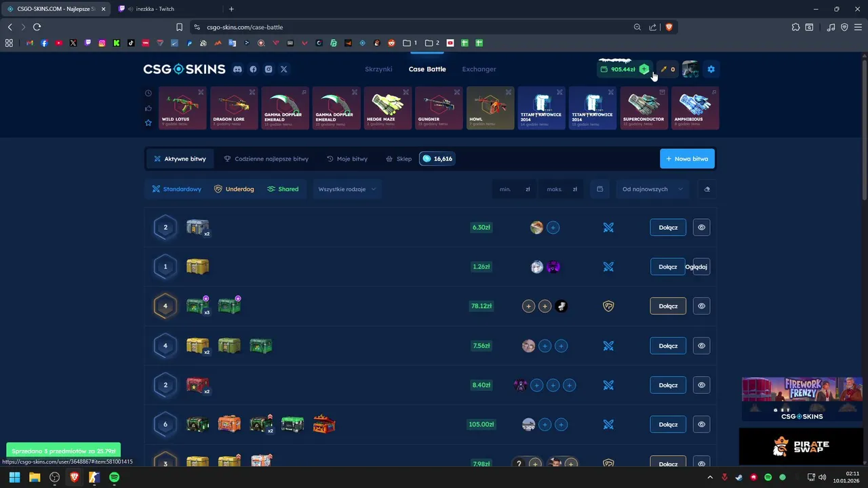Switch to the Moje bitwy tab
868x488 pixels.
347,159
